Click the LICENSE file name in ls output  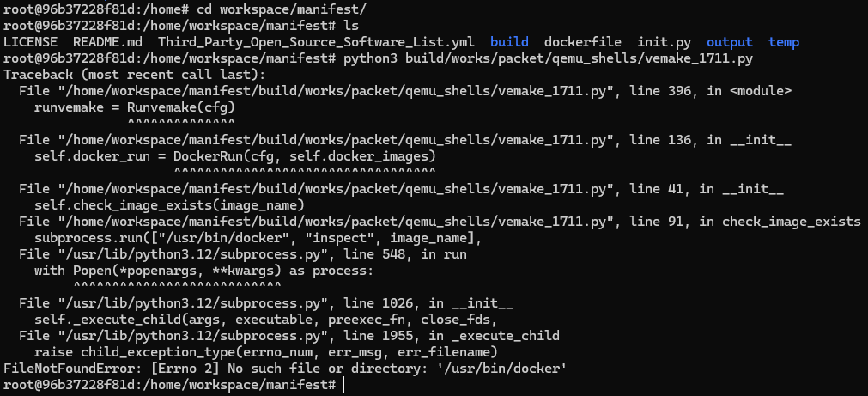pyautogui.click(x=31, y=42)
